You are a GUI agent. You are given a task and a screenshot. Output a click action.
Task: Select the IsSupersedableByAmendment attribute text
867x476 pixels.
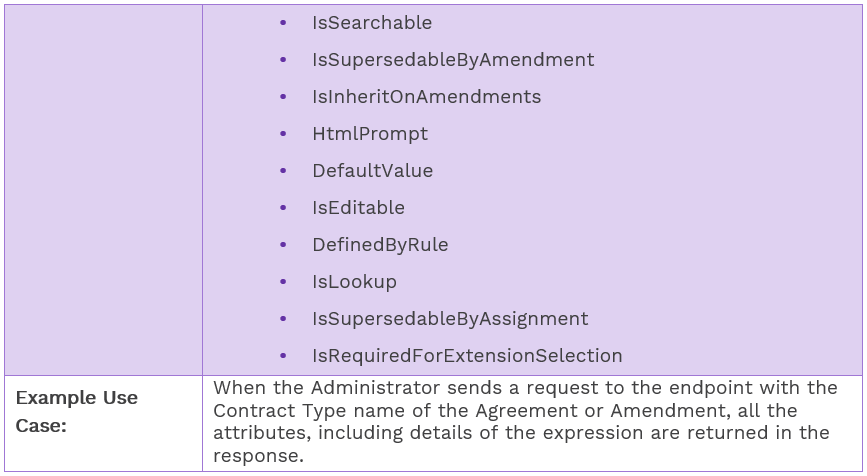[x=452, y=60]
